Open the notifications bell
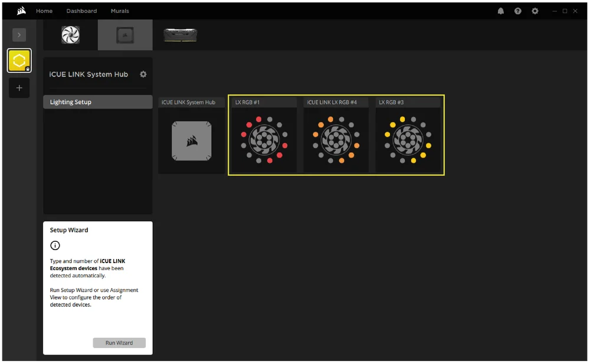This screenshot has height=364, width=590. pyautogui.click(x=501, y=11)
